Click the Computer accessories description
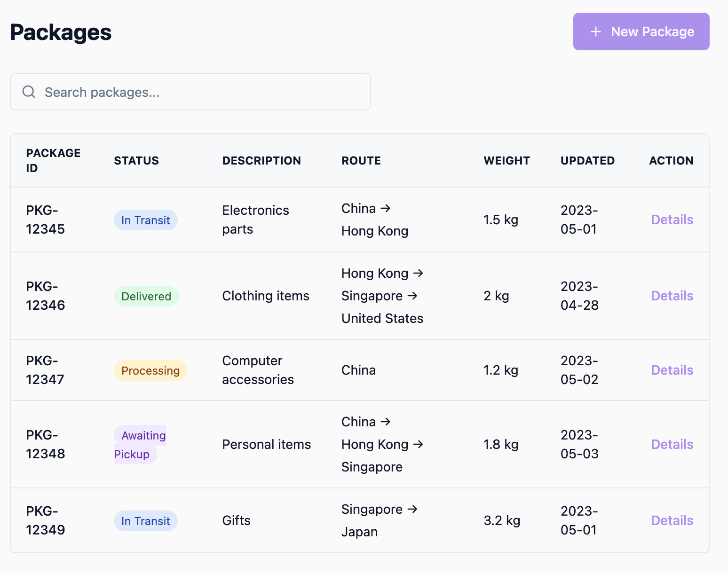 tap(258, 370)
